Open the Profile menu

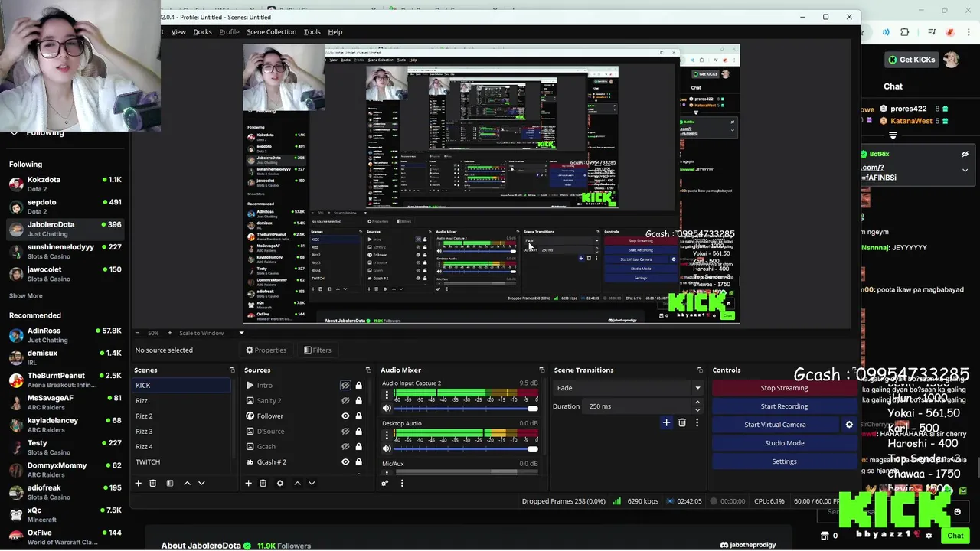[229, 32]
